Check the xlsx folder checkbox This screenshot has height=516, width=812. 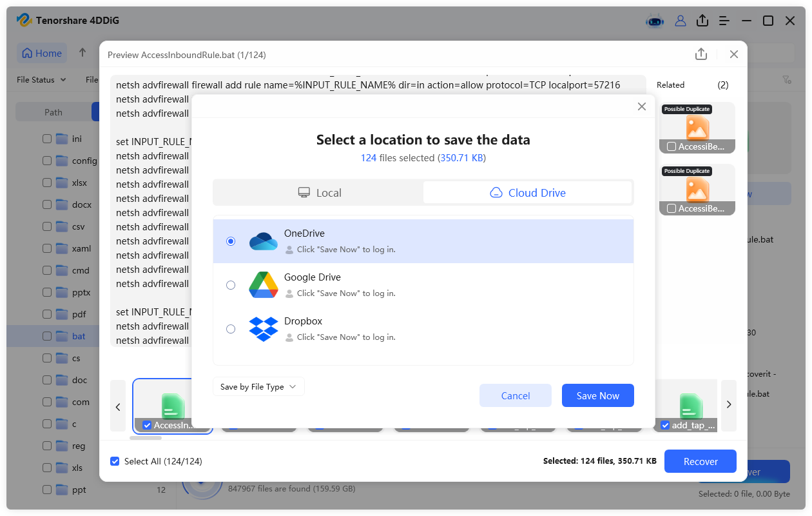(x=47, y=183)
